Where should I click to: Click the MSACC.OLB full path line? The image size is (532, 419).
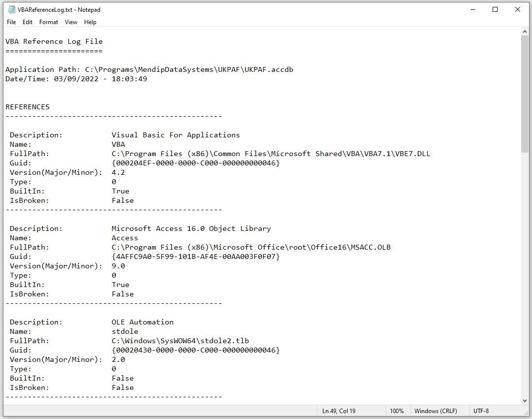point(251,247)
